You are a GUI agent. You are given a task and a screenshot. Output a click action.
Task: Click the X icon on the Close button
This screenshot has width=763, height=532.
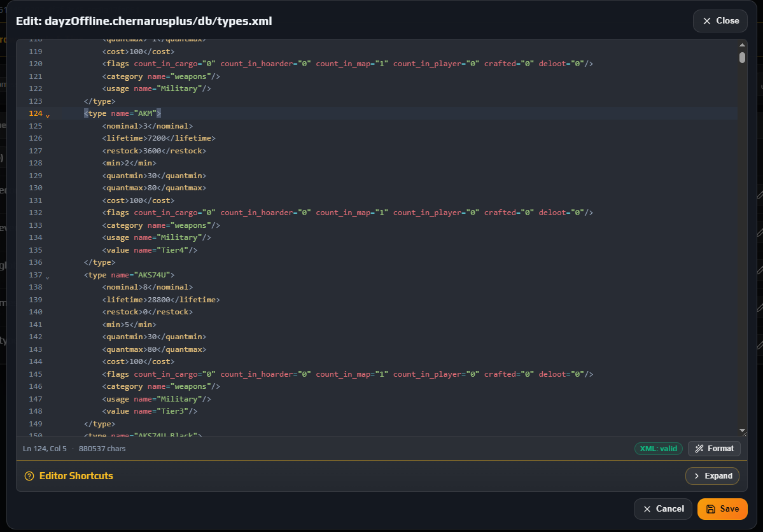(x=707, y=21)
